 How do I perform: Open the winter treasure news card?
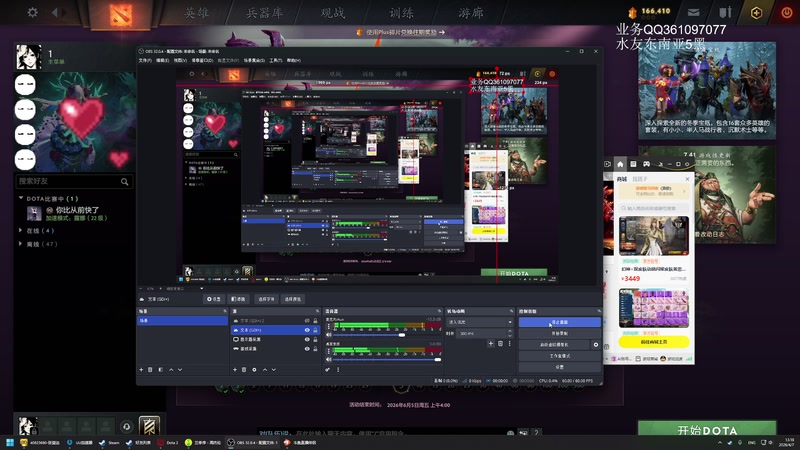707,91
